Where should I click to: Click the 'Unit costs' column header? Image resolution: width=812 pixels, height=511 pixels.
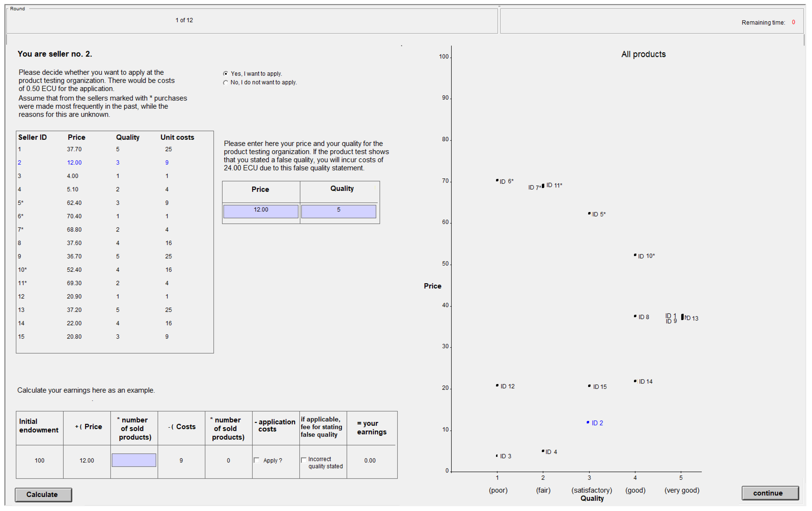point(177,137)
